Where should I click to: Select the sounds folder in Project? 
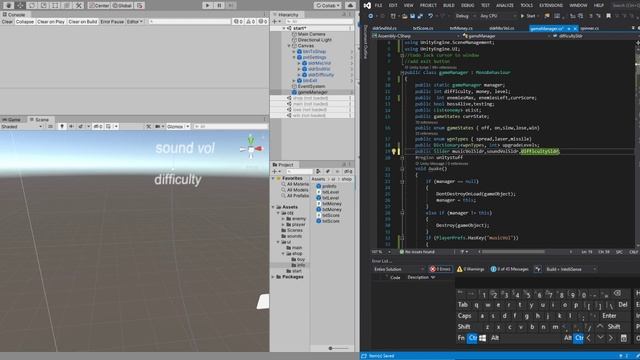coord(294,236)
